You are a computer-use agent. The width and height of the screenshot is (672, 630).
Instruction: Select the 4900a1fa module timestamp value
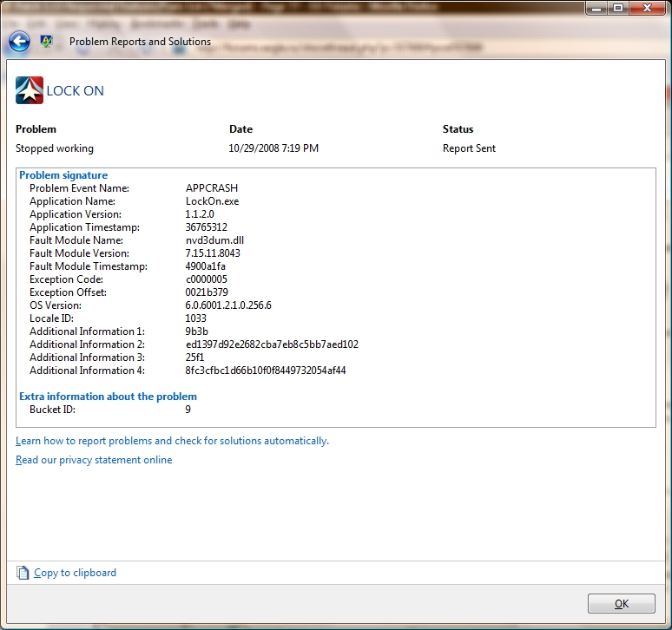coord(205,266)
